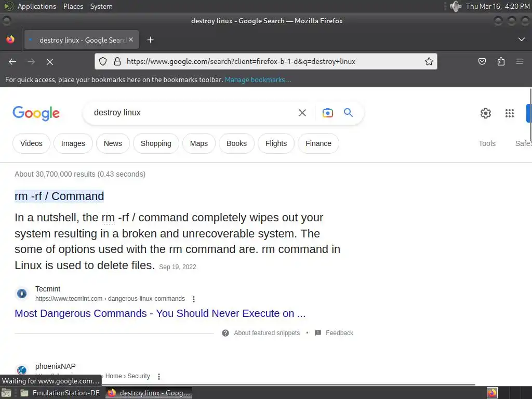Go back to the previous page
This screenshot has width=532, height=399.
(12, 61)
